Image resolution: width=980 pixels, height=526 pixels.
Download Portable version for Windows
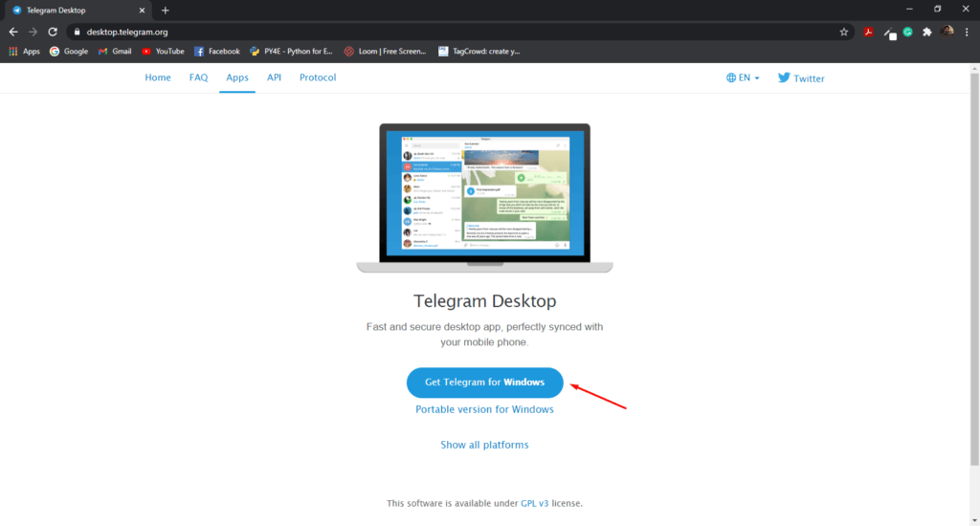point(484,409)
